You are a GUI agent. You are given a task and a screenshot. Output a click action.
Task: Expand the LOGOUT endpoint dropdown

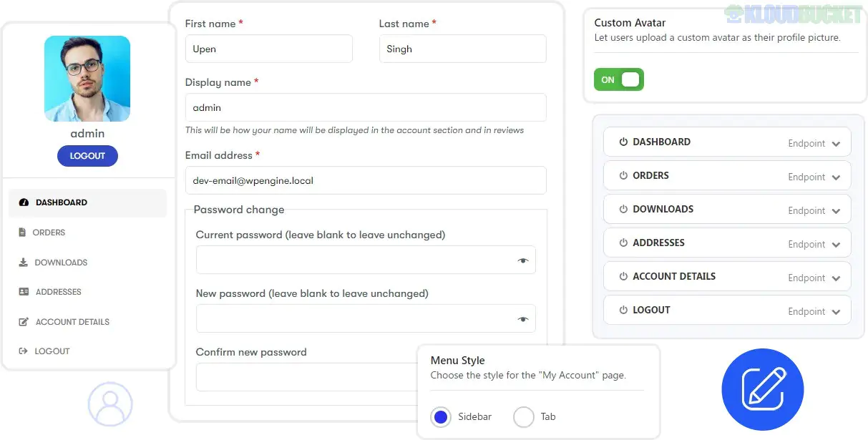point(837,310)
